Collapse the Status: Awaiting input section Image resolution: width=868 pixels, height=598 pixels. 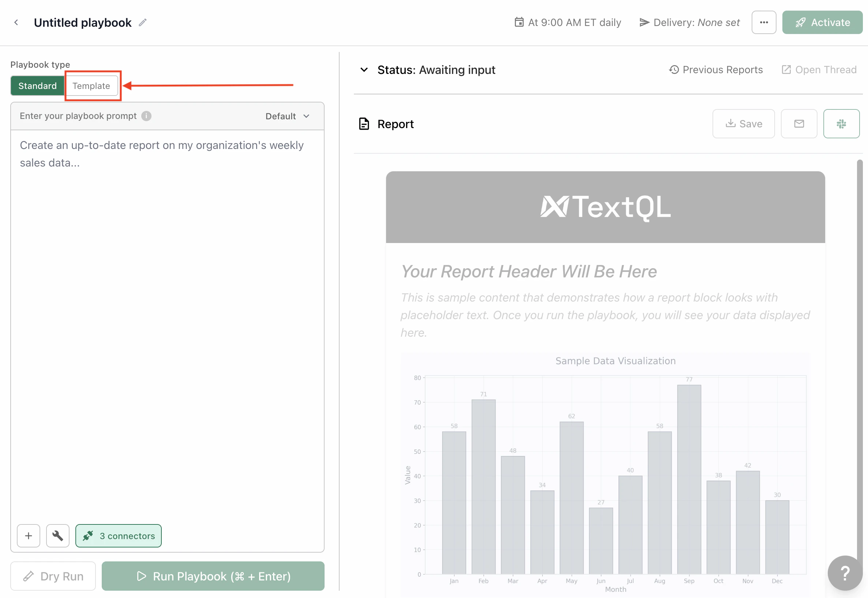[x=364, y=70]
